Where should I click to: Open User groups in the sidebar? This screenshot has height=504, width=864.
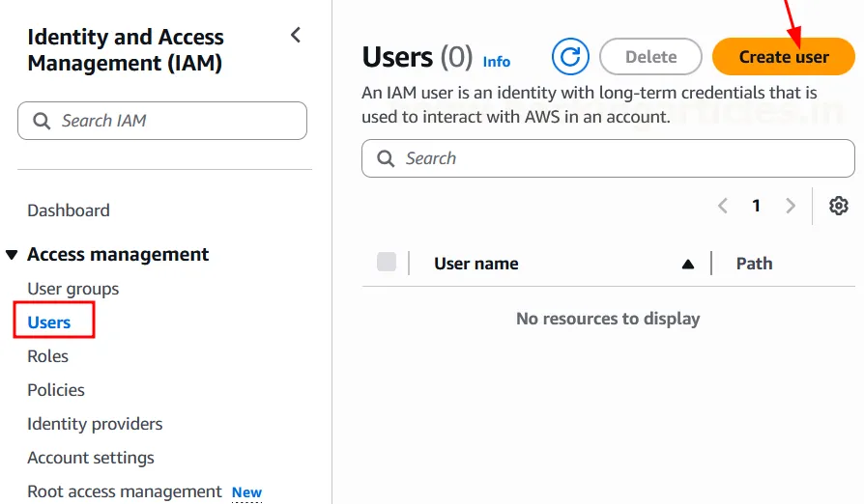tap(72, 289)
